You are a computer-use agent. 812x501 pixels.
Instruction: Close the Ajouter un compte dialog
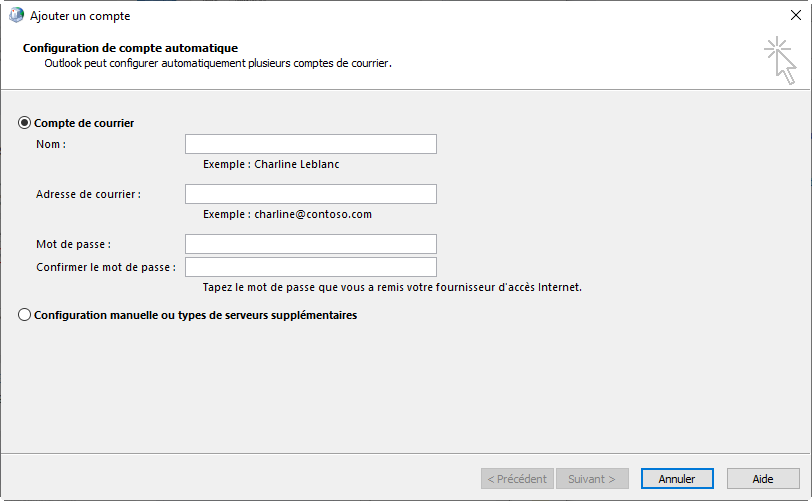click(788, 16)
